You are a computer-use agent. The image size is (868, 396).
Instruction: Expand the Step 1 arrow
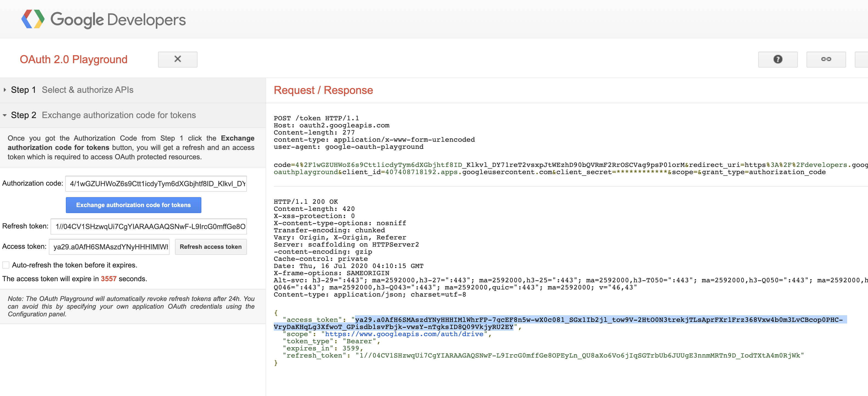(x=5, y=90)
